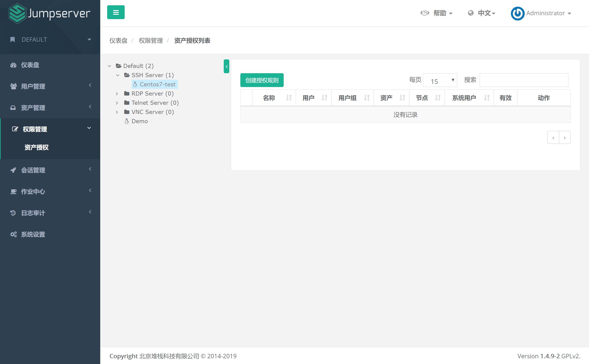Sort table by 用户 column
This screenshot has height=364, width=589.
(x=314, y=98)
